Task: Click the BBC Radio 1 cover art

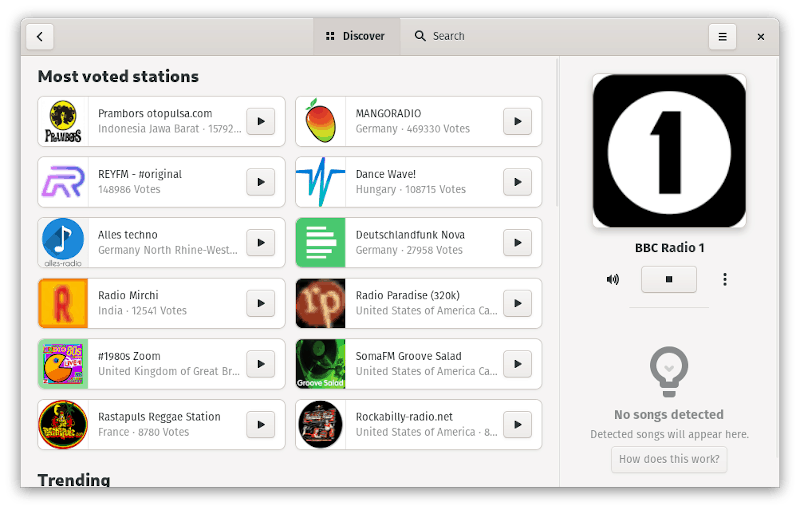Action: [669, 151]
